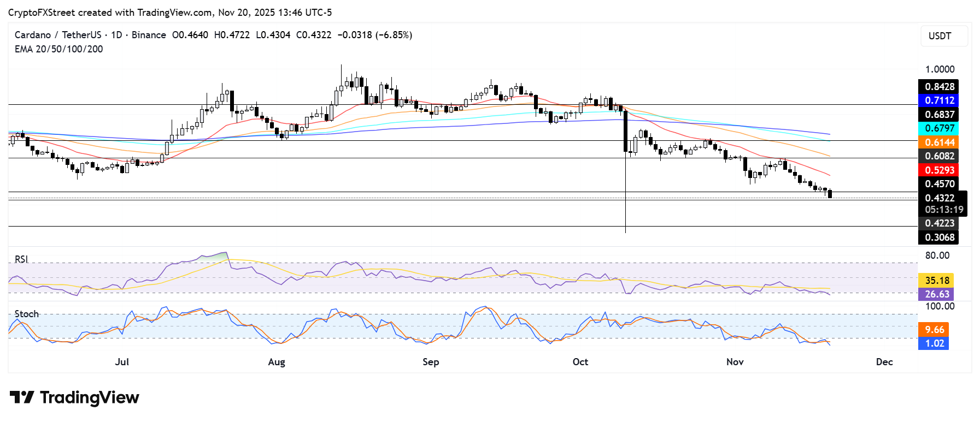
Task: Click the cyan 0.6797 EMA price tag
Action: click(938, 128)
